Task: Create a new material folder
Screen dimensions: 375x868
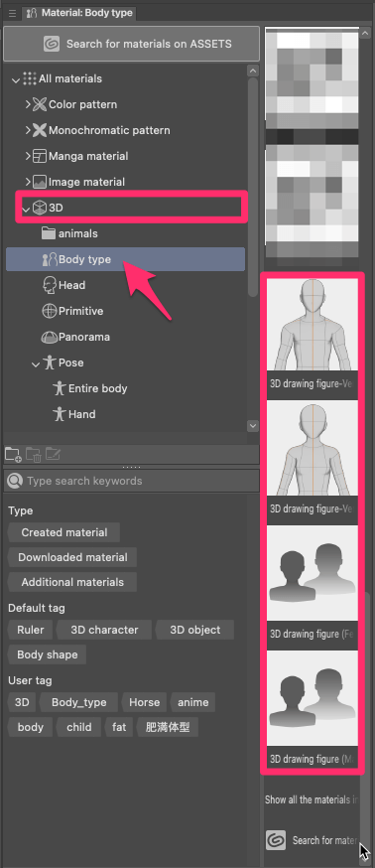Action: (x=13, y=455)
